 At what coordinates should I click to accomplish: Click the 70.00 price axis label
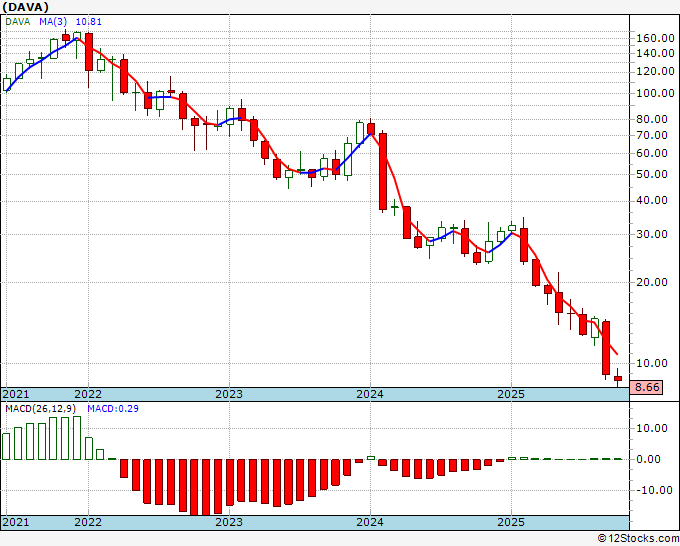[x=652, y=135]
